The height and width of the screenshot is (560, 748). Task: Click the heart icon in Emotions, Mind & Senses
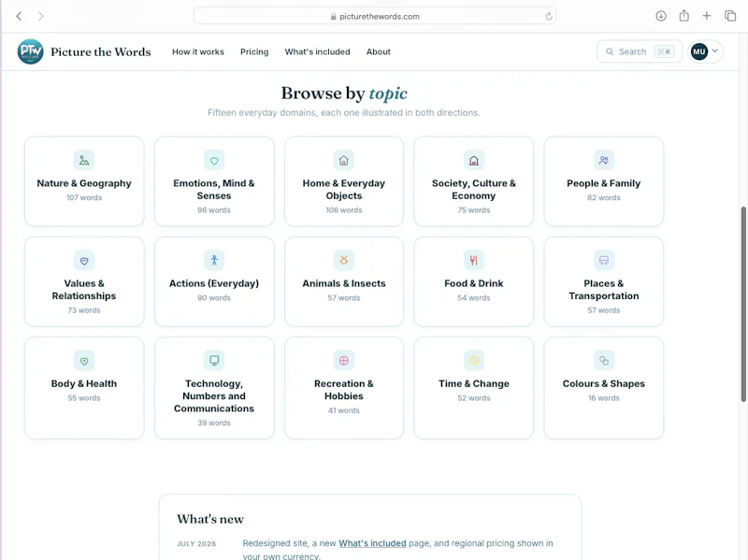pos(214,160)
